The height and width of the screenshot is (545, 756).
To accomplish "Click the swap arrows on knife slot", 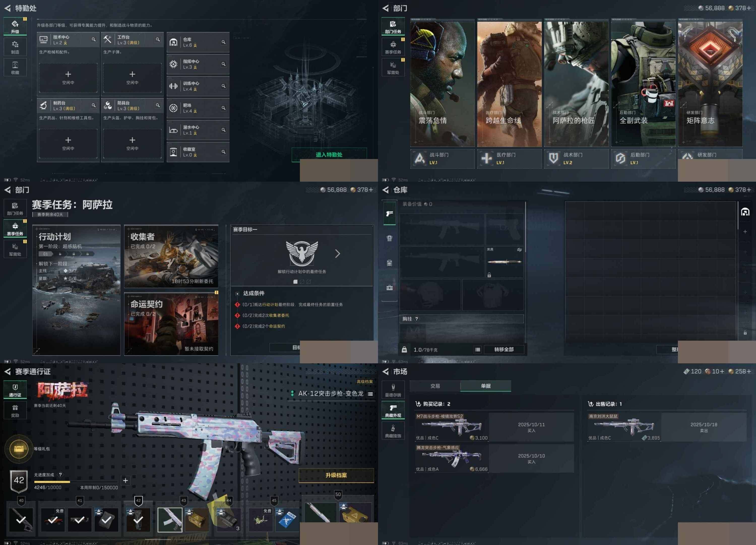I will [519, 250].
